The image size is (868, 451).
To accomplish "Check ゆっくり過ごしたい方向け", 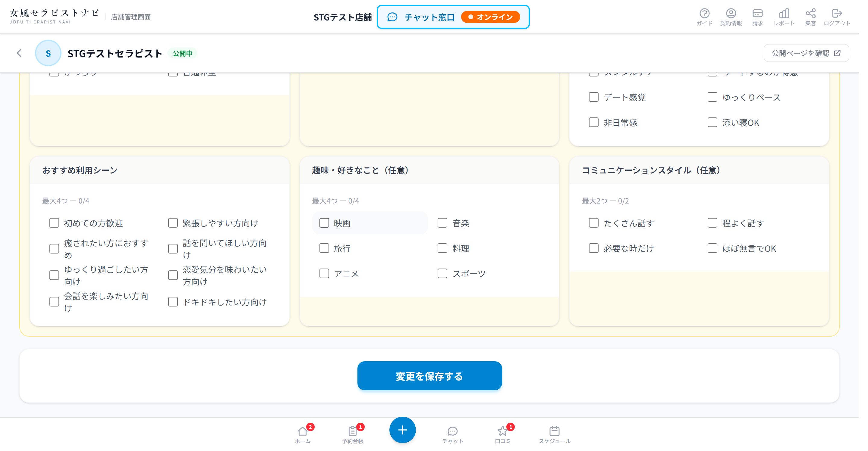I will point(55,278).
